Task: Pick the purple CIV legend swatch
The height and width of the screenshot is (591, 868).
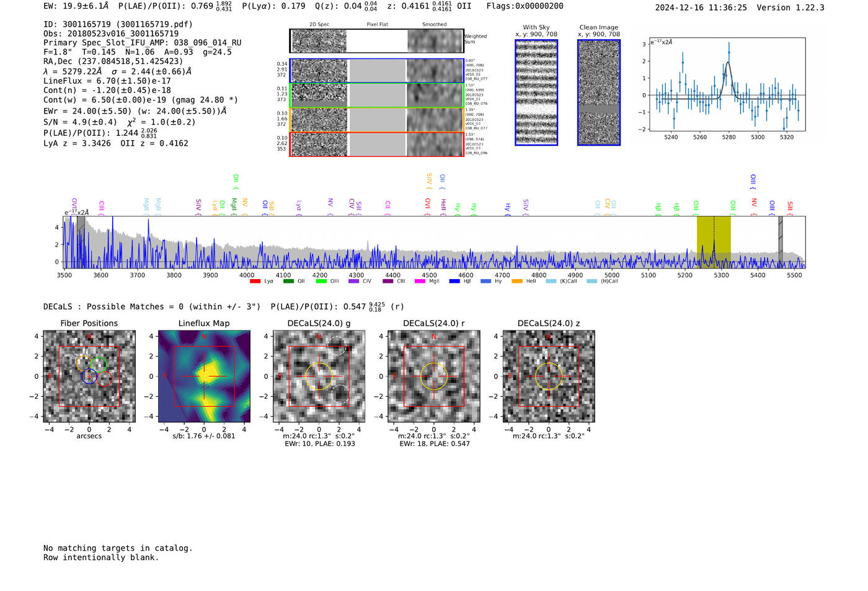Action: (x=354, y=282)
